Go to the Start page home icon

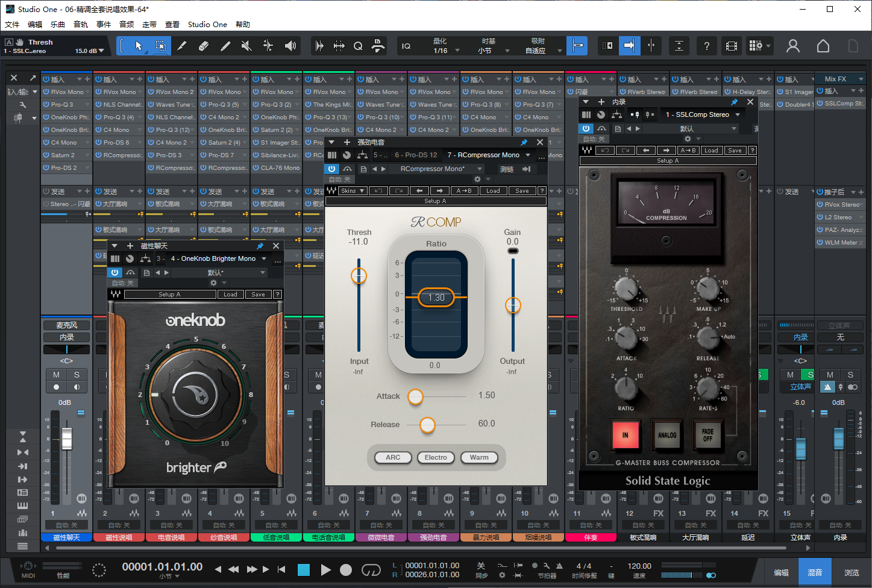(823, 46)
